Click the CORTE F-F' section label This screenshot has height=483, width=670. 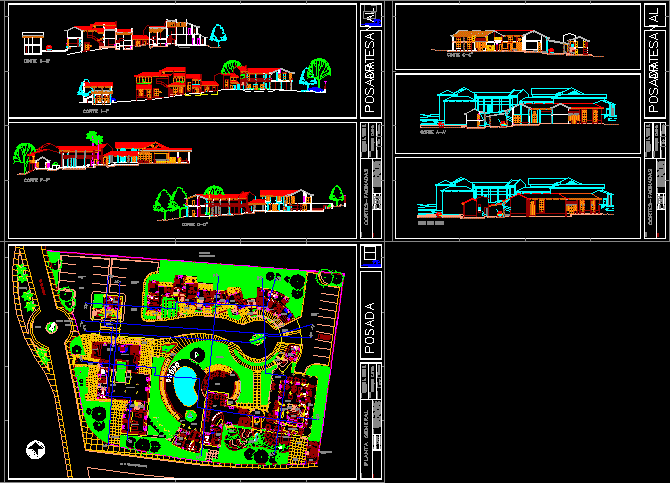click(x=37, y=180)
